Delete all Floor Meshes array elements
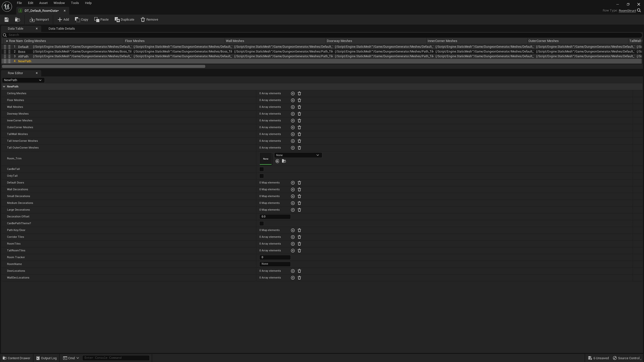644x362 pixels. pos(299,100)
